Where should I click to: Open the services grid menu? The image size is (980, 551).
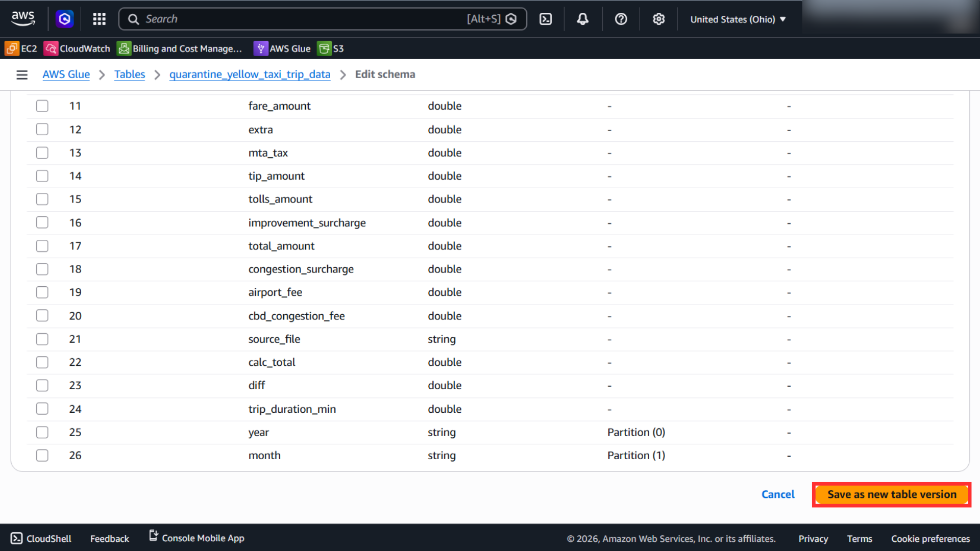(x=99, y=19)
